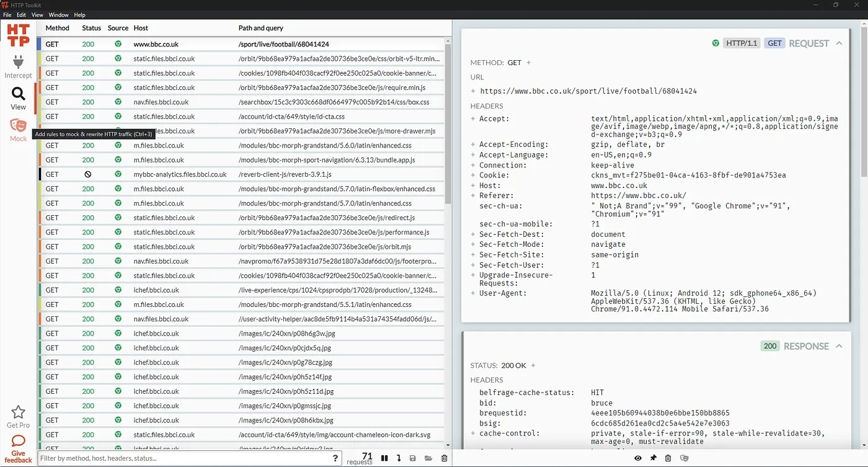The image size is (868, 467).
Task: Delete the selected request from the right panel
Action: coord(668,458)
